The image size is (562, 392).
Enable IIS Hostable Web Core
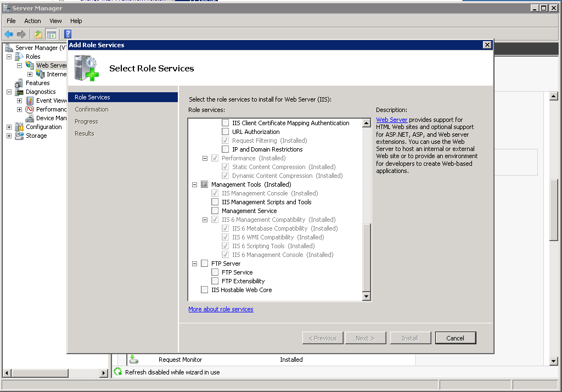point(204,290)
